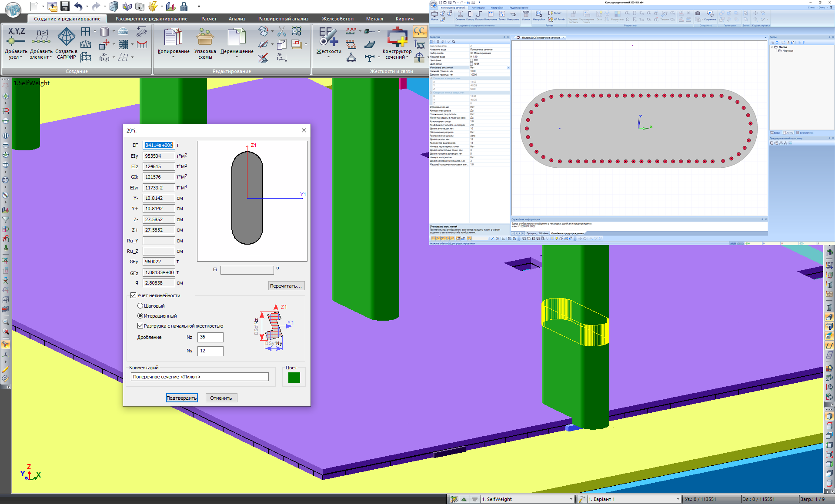Open the Section Constructor (Конструктор сечений)
This screenshot has height=504, width=835.
click(397, 38)
